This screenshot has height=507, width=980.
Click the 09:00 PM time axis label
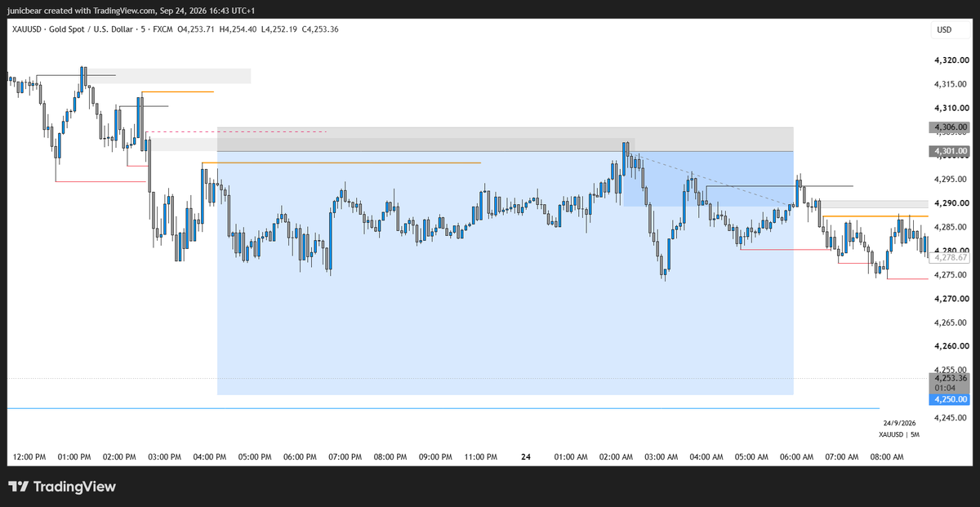[435, 457]
